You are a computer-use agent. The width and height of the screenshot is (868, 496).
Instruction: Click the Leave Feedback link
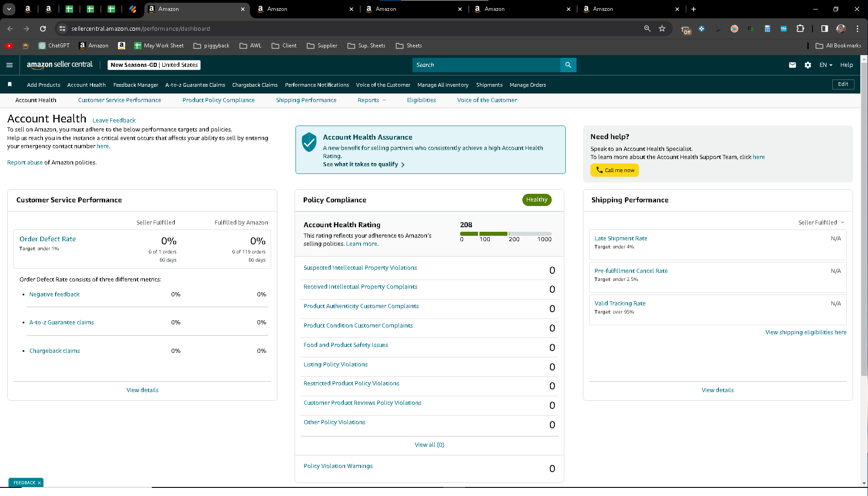114,121
